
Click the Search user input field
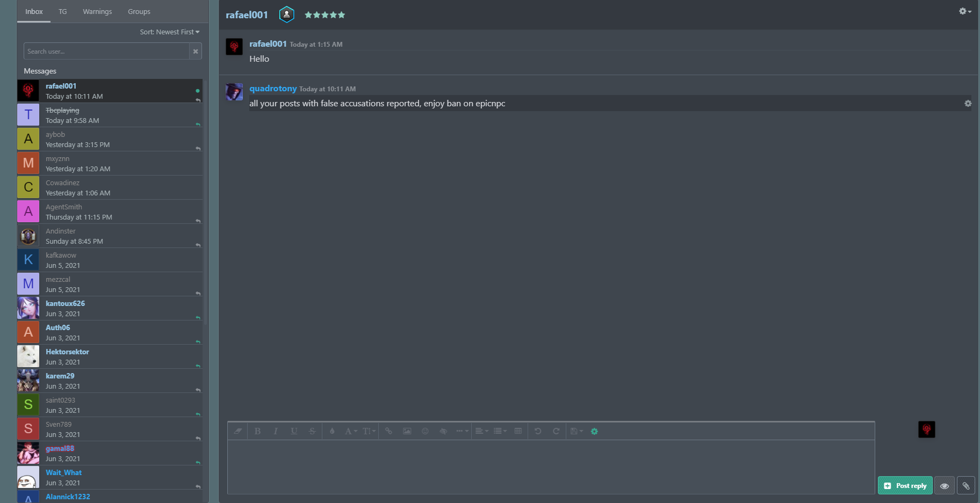point(106,52)
